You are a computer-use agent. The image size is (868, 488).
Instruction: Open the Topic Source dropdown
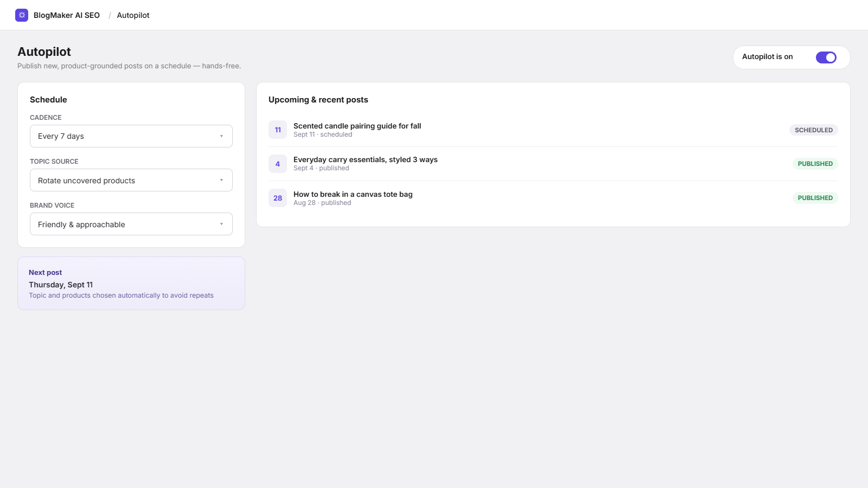(x=131, y=180)
